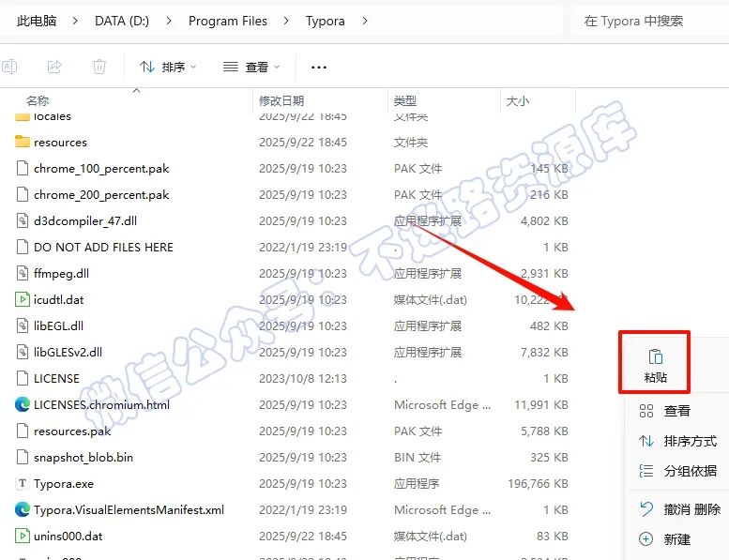Sort by 大小 column header
This screenshot has height=560, width=729.
point(518,101)
